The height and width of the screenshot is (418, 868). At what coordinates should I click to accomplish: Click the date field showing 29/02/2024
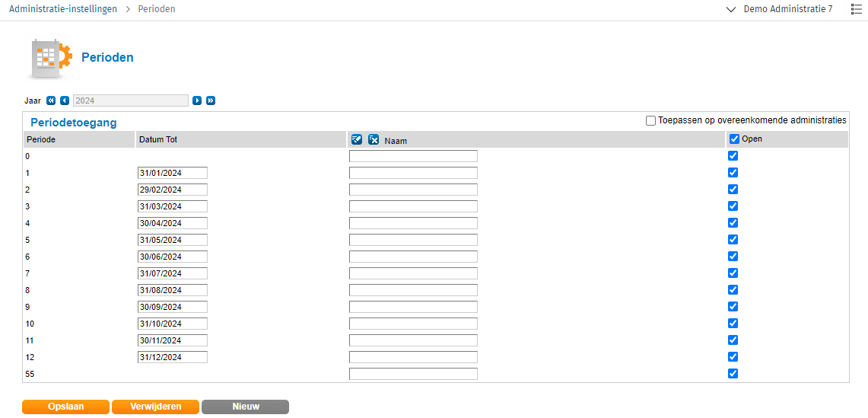(x=172, y=190)
